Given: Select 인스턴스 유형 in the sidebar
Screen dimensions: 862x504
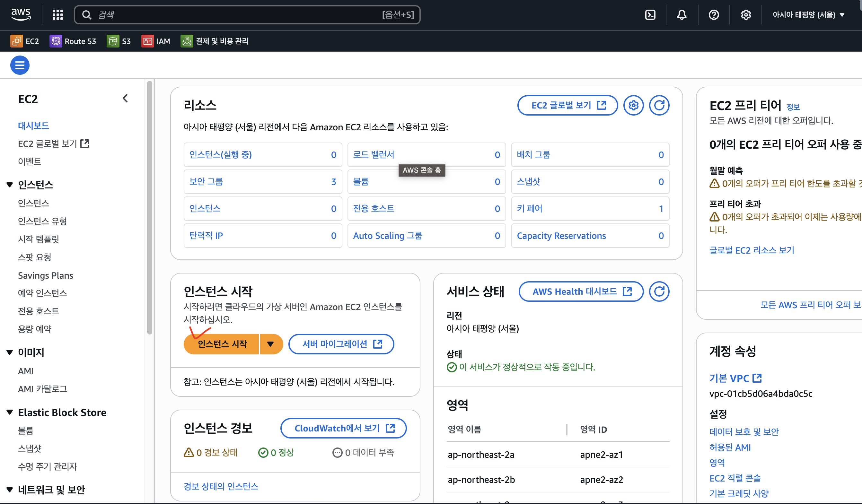Looking at the screenshot, I should [x=42, y=221].
